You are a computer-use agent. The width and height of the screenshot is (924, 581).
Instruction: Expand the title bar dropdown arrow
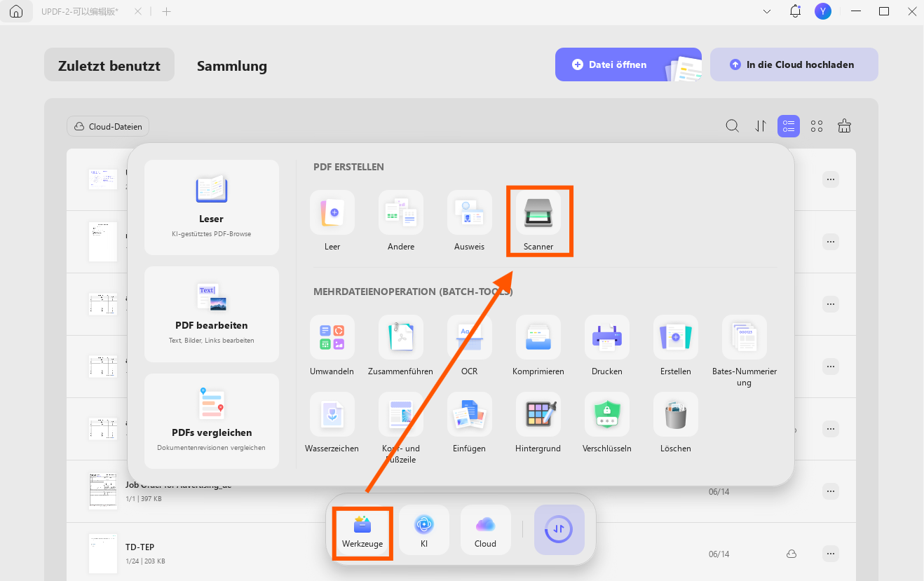click(x=767, y=12)
